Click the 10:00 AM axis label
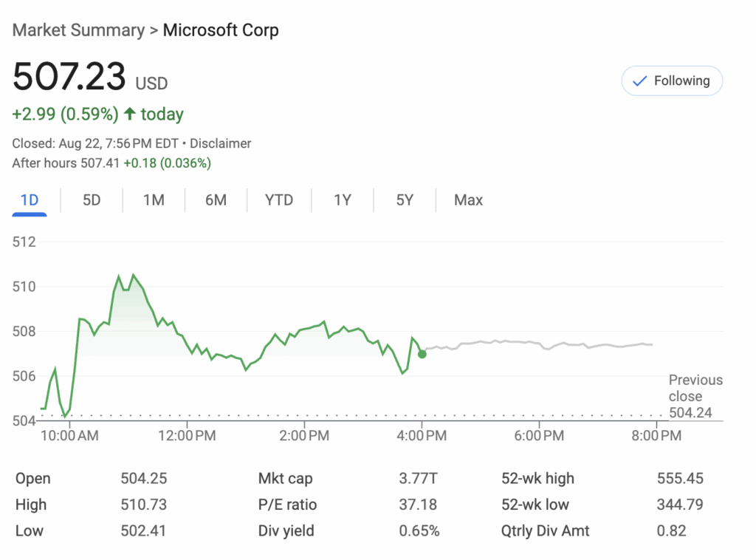The width and height of the screenshot is (756, 560). click(69, 436)
